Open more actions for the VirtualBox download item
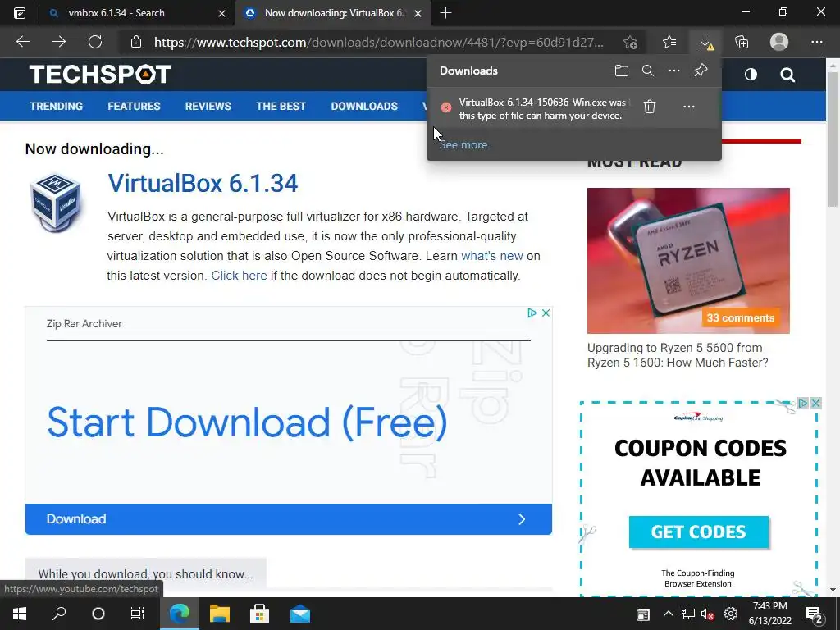This screenshot has height=630, width=840. [689, 107]
